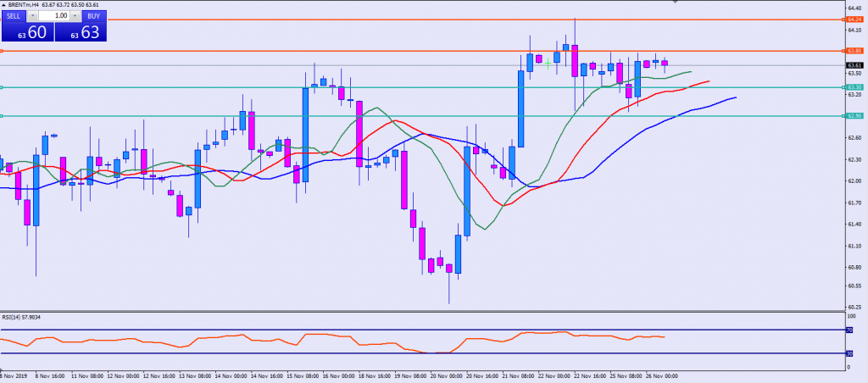This screenshot has height=383, width=868.
Task: Collapse the one-click trading panel via the triangle
Action: (x=3, y=5)
